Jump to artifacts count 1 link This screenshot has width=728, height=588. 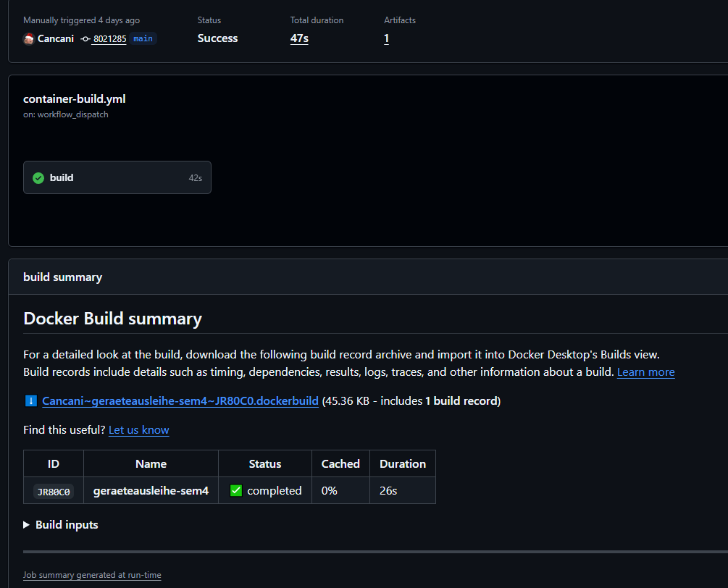click(x=386, y=38)
